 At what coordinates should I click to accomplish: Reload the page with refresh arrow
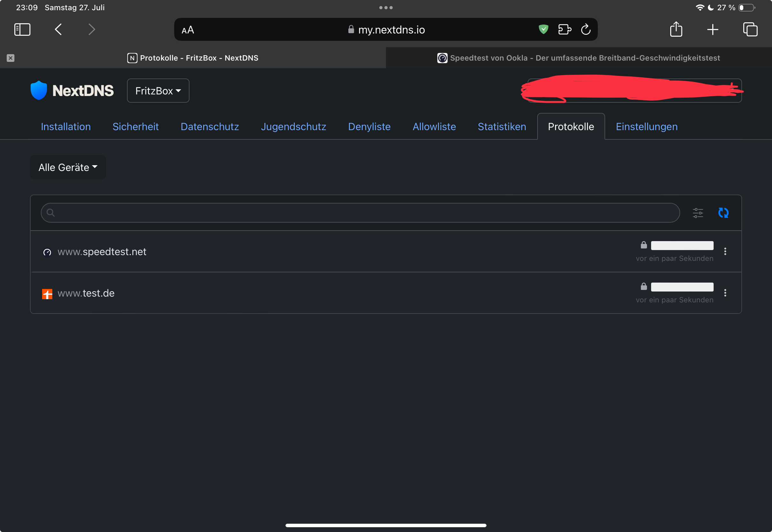(586, 29)
